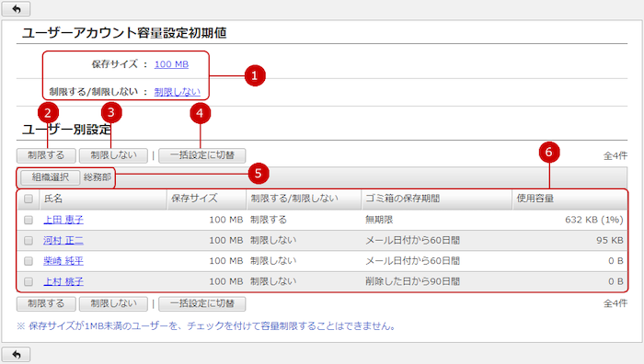This screenshot has height=364, width=644.
Task: Click the bottom back arrow icon
Action: (16, 354)
